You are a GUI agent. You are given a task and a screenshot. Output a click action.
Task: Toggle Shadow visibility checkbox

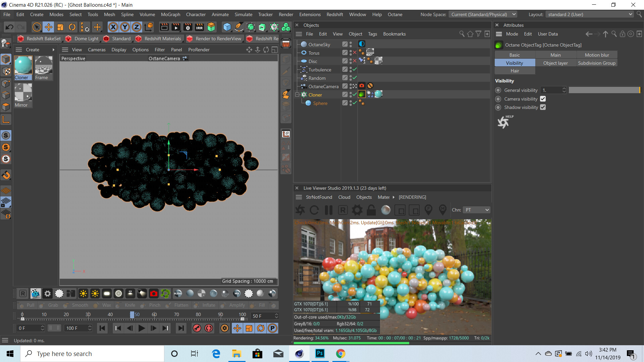click(x=543, y=107)
